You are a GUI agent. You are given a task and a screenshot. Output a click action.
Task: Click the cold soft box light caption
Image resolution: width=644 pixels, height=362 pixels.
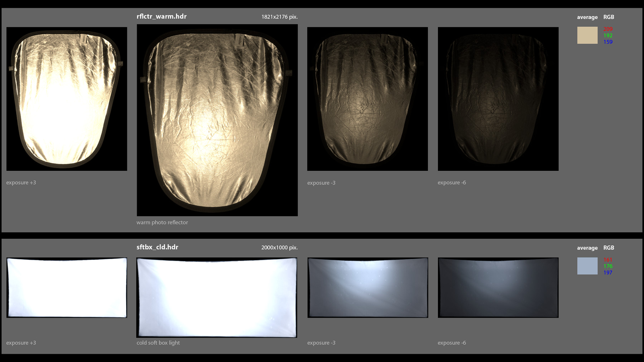[x=158, y=342]
